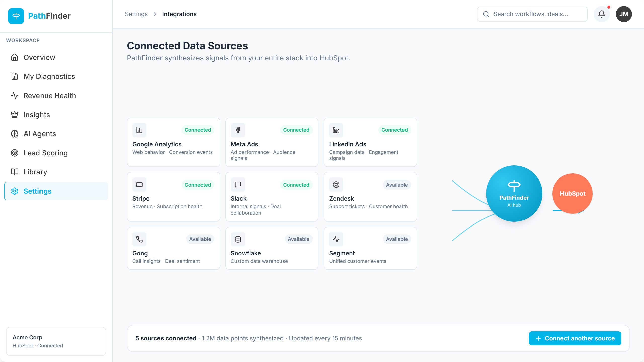Click the Meta Ads card title
The width and height of the screenshot is (644, 362).
coord(244,144)
